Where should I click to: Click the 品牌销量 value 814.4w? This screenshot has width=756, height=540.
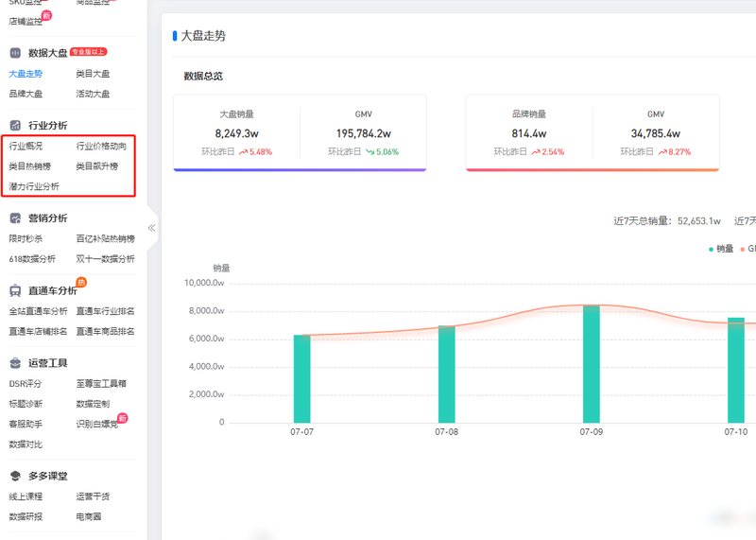(x=529, y=133)
